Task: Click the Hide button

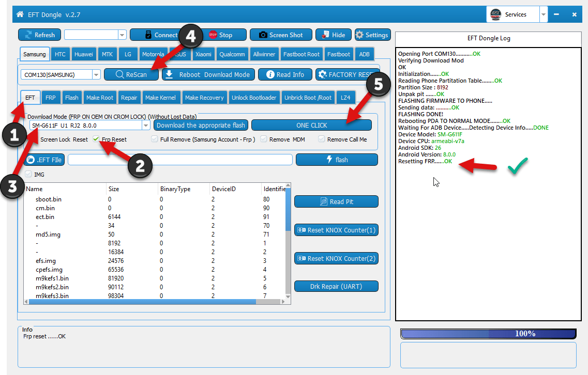Action: coord(334,35)
